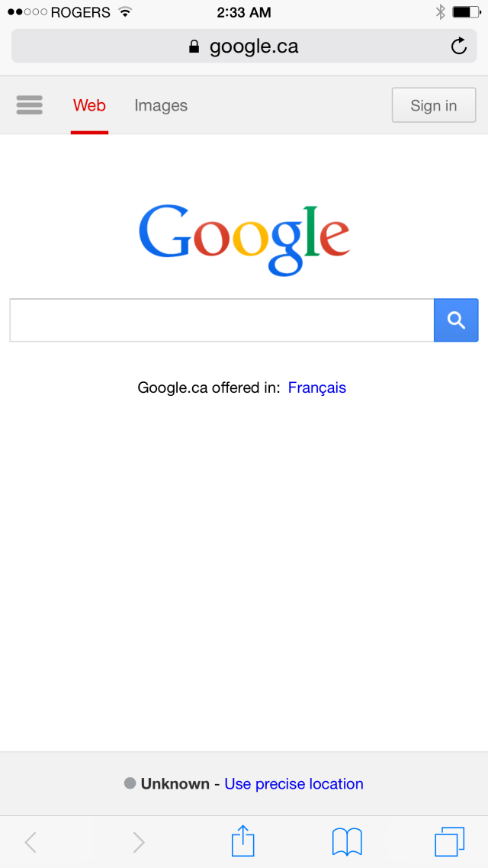Screen dimensions: 488x868
Task: Tap the blue search magnifier button
Action: point(456,320)
